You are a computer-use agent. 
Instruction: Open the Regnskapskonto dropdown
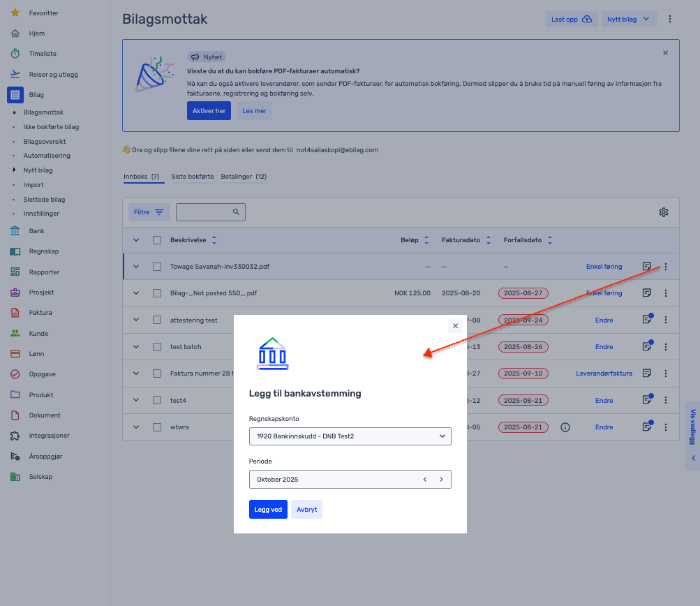tap(350, 436)
